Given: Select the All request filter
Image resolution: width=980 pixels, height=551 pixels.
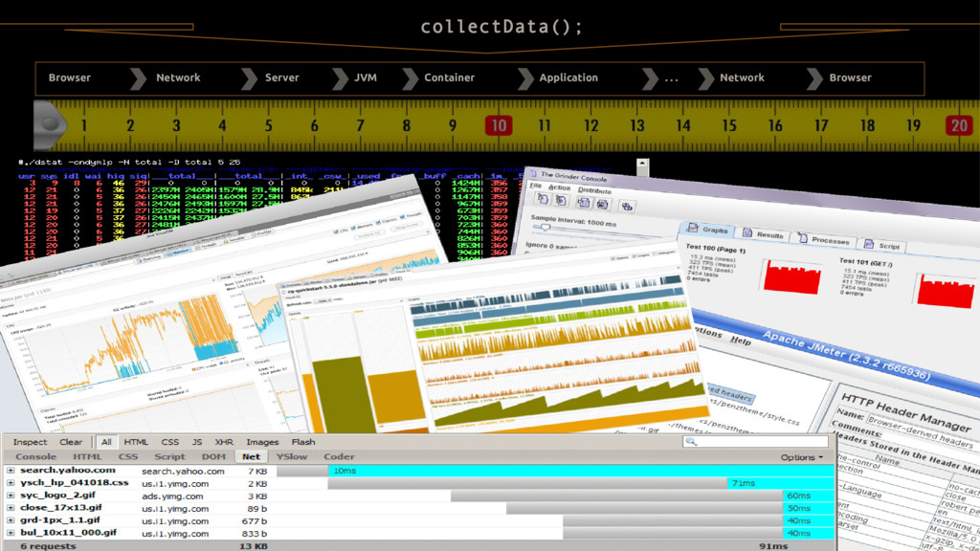Looking at the screenshot, I should pyautogui.click(x=106, y=442).
